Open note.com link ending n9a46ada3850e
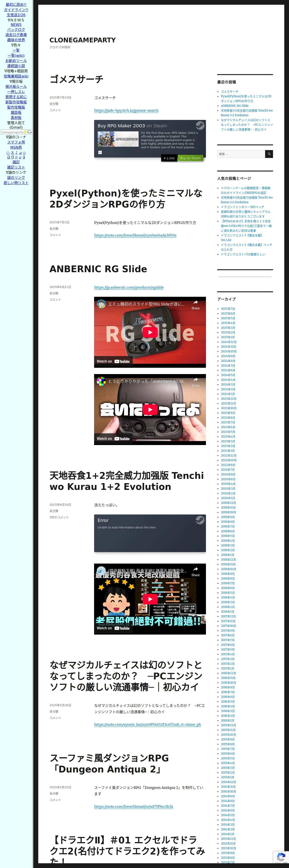This screenshot has height=868, width=289. (x=135, y=235)
